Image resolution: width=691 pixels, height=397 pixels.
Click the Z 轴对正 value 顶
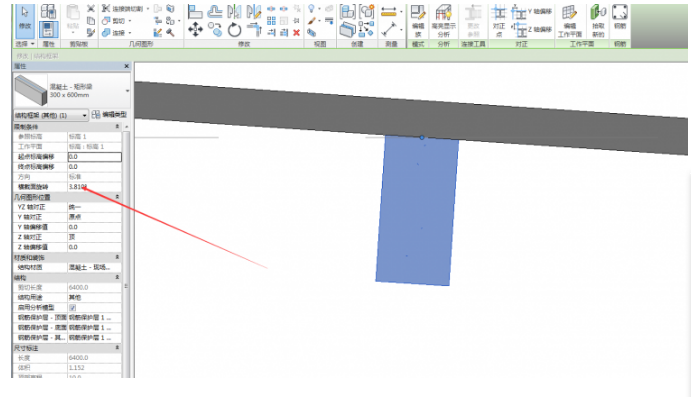(94, 237)
